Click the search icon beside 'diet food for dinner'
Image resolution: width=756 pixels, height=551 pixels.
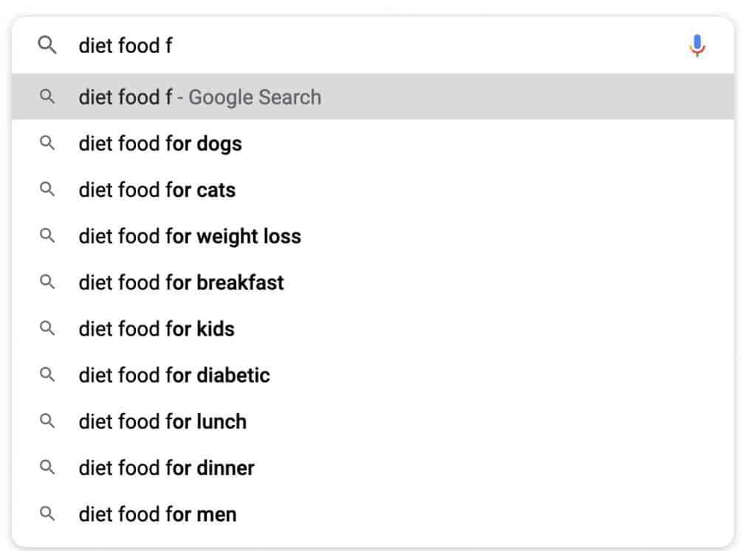coord(47,468)
